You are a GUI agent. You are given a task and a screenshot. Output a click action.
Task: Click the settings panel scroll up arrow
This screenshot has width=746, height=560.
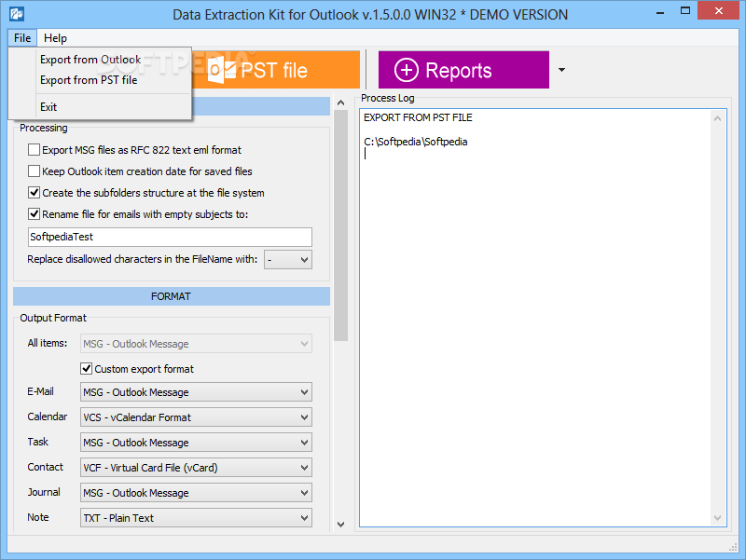340,102
